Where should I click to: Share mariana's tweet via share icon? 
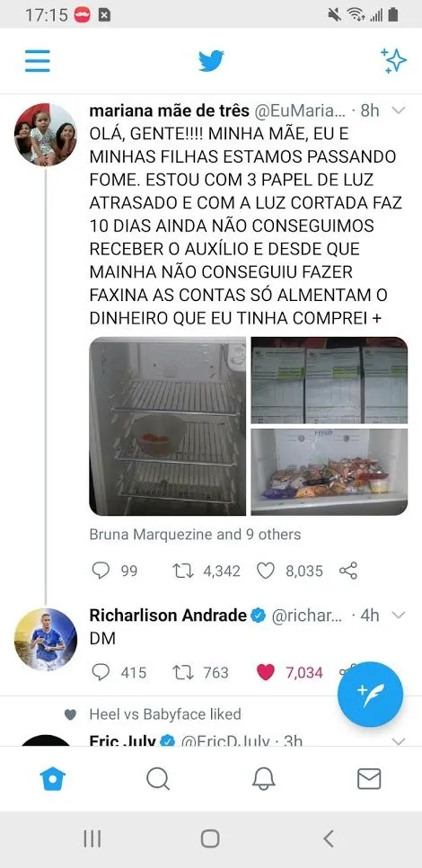point(347,571)
